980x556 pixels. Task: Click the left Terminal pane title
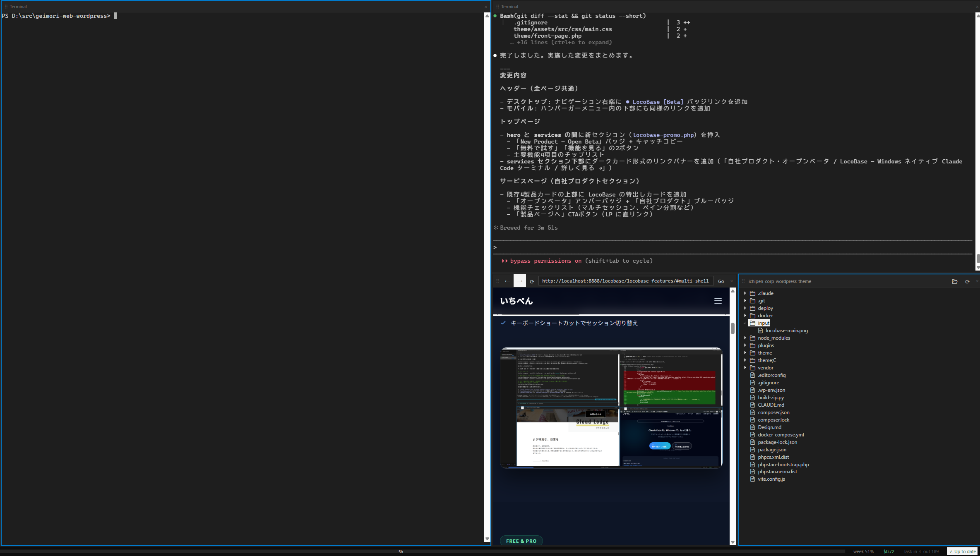18,7
